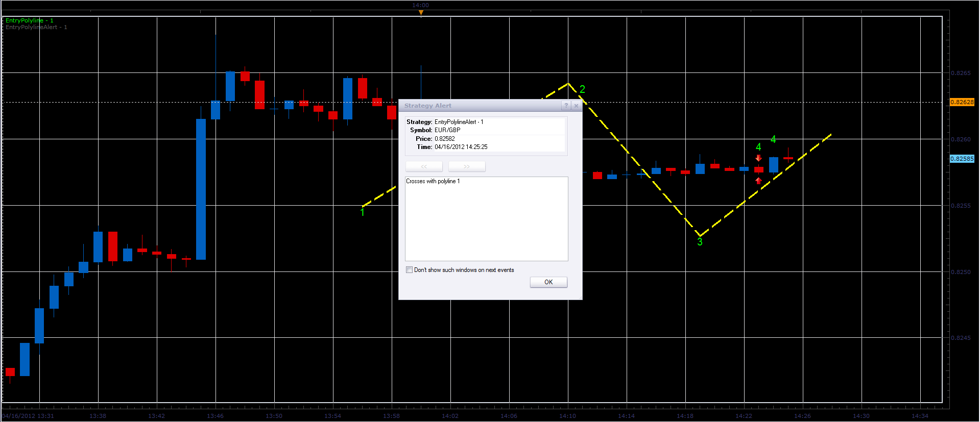
Task: Click the tall blue candle near 13:46
Action: (x=201, y=189)
